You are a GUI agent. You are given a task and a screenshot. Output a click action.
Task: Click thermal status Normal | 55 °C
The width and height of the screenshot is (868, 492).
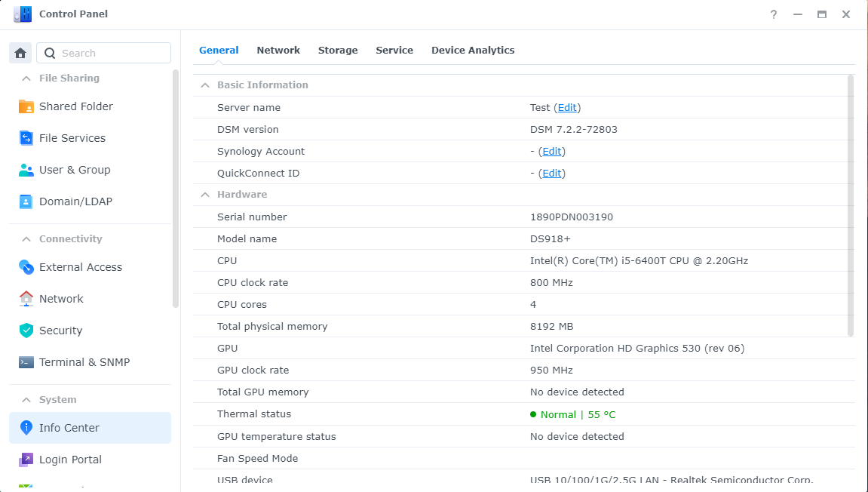tap(573, 414)
